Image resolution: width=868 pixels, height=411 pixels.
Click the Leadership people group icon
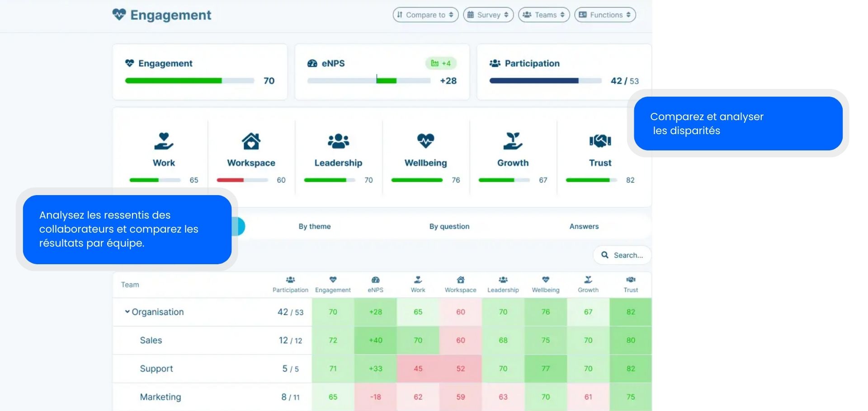coord(338,141)
